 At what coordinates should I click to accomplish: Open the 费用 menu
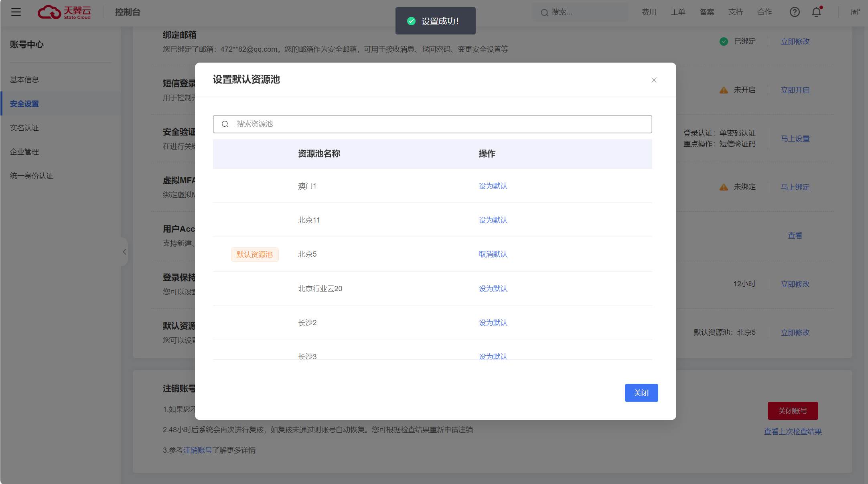(x=649, y=12)
